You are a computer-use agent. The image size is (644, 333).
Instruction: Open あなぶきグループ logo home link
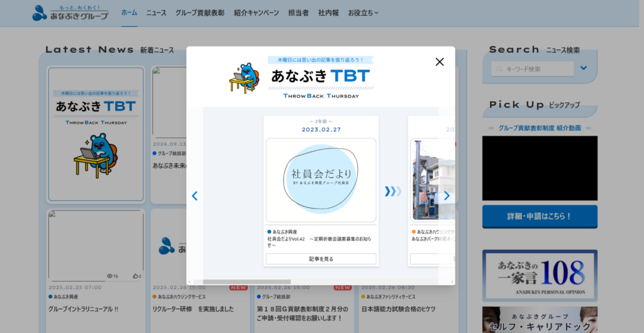(70, 13)
